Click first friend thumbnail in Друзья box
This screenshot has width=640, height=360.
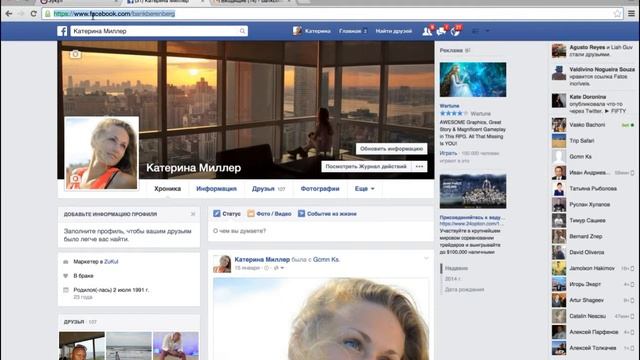[82, 346]
